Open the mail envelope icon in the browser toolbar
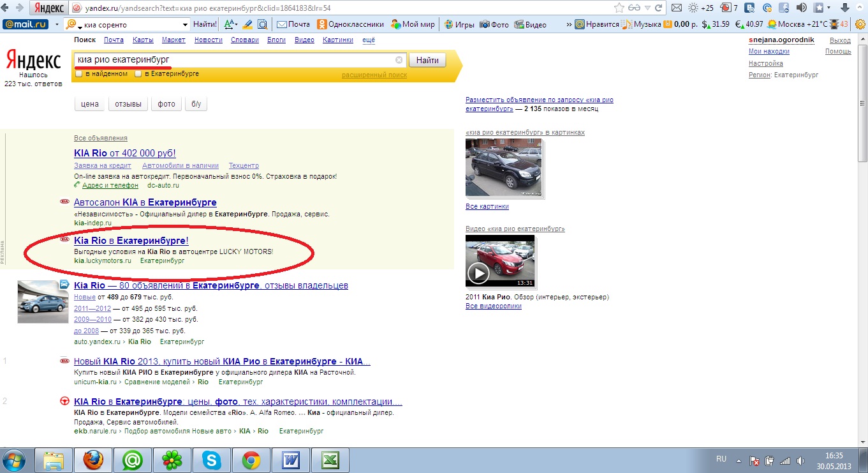 point(676,8)
